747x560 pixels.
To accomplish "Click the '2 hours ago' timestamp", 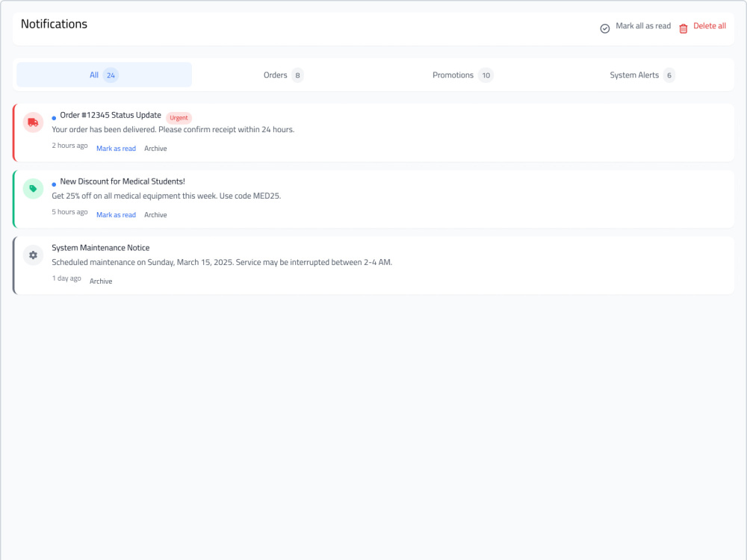I will (x=69, y=146).
